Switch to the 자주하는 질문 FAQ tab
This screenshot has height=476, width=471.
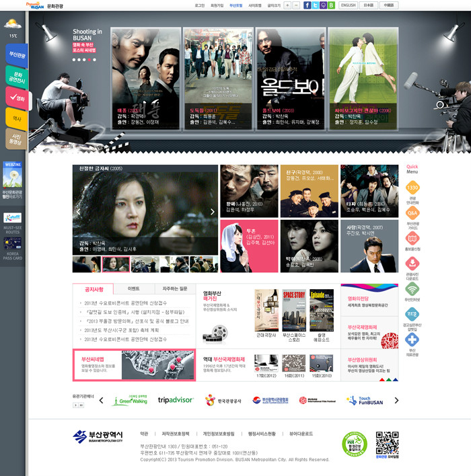pos(175,288)
